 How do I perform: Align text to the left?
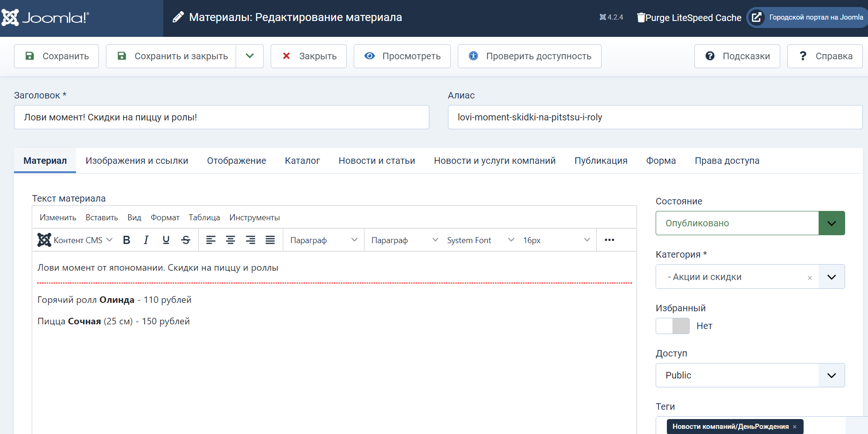point(211,240)
